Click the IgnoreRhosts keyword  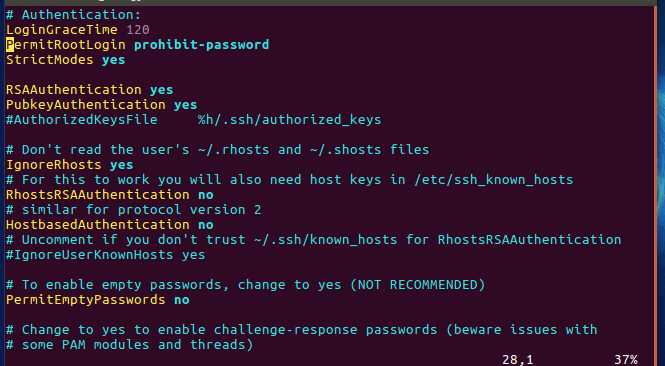coord(54,165)
